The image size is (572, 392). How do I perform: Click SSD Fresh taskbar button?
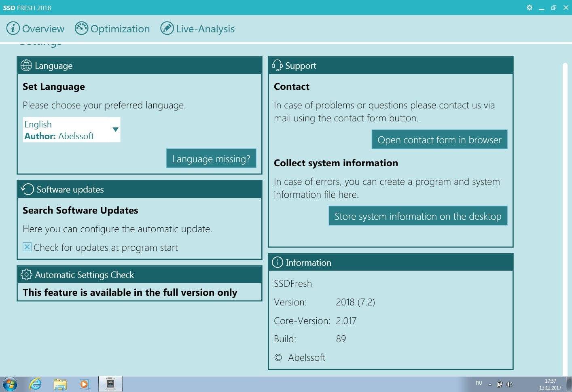(x=110, y=384)
